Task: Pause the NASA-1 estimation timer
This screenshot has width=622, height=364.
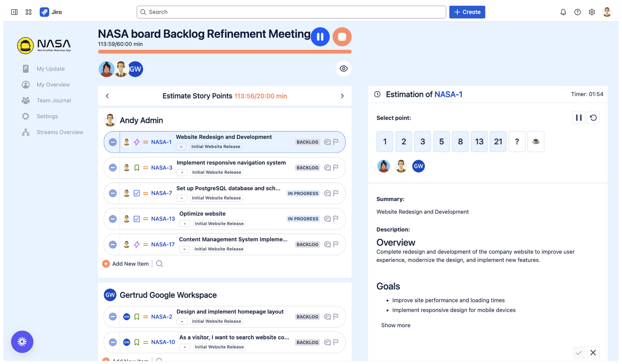Action: tap(578, 118)
